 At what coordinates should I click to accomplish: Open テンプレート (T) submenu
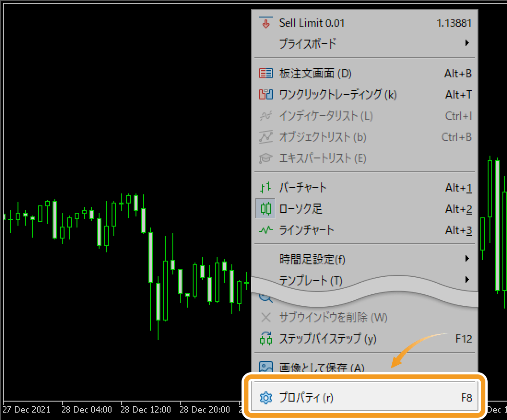pos(365,280)
